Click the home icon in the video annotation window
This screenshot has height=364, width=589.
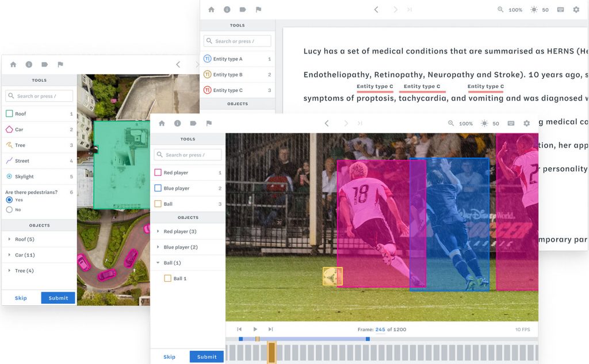tap(162, 124)
